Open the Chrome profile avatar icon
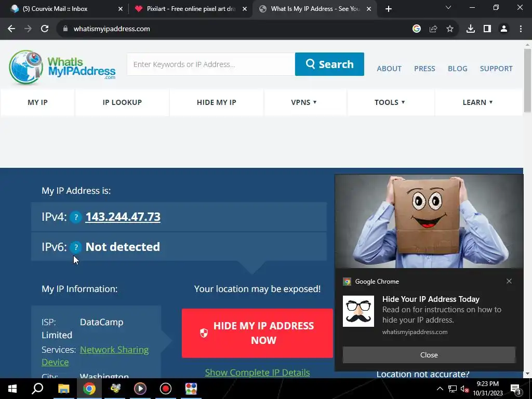Viewport: 532px width, 399px height. coord(504,29)
